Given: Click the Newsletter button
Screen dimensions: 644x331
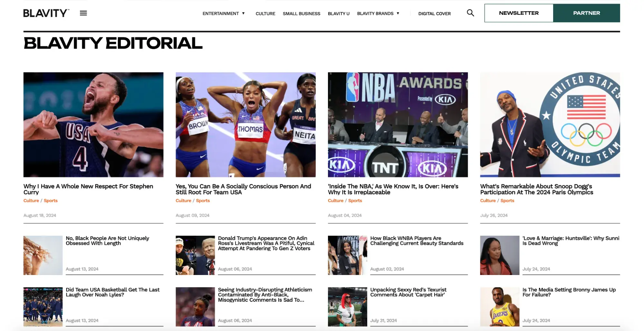Looking at the screenshot, I should pyautogui.click(x=518, y=13).
